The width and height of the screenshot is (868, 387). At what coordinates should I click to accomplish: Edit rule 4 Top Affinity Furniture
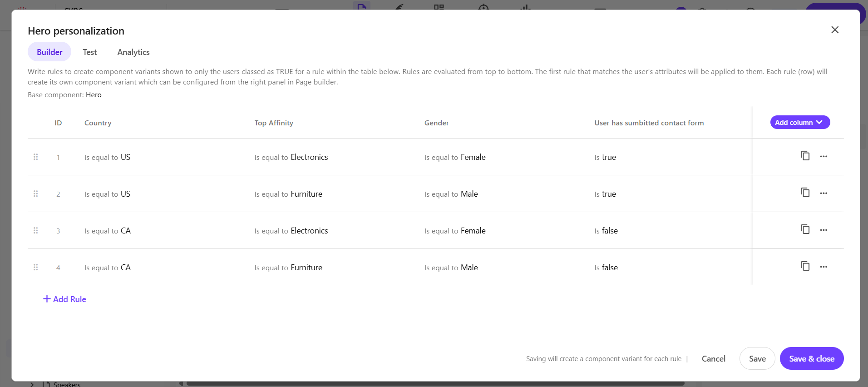(288, 268)
